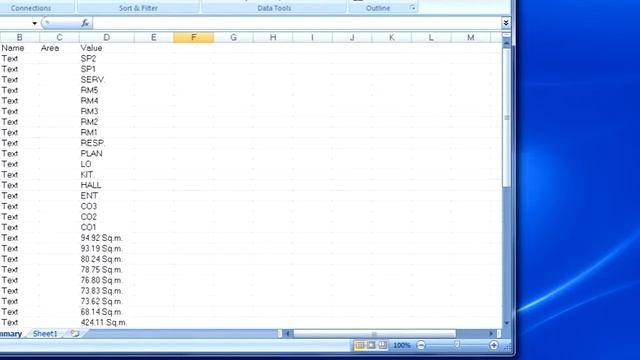Click the Insert Function fx icon
The width and height of the screenshot is (640, 360).
85,23
